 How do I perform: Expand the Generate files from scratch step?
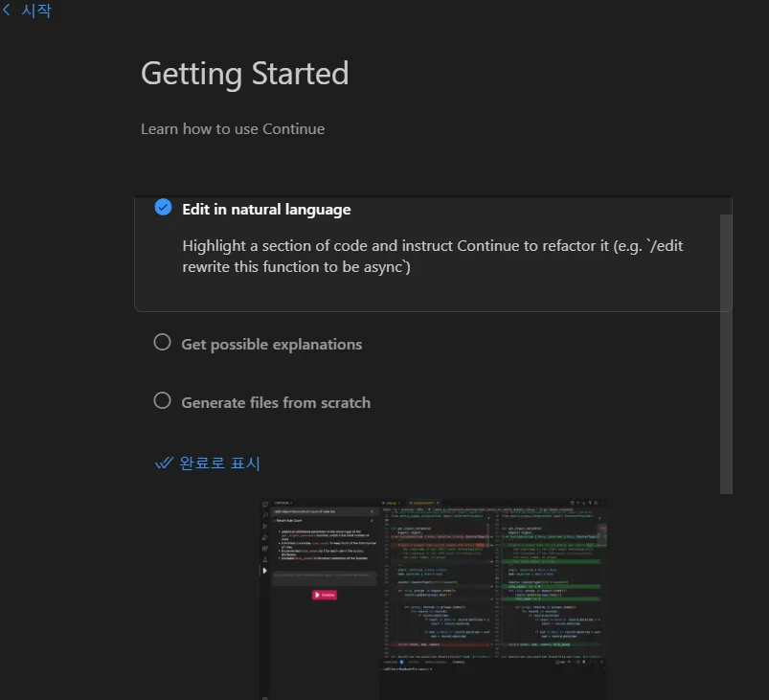[x=276, y=403]
